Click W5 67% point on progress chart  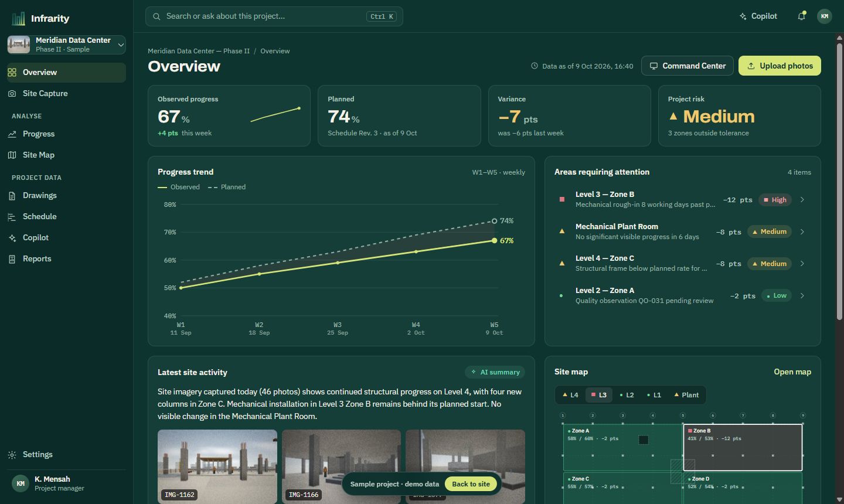point(495,241)
